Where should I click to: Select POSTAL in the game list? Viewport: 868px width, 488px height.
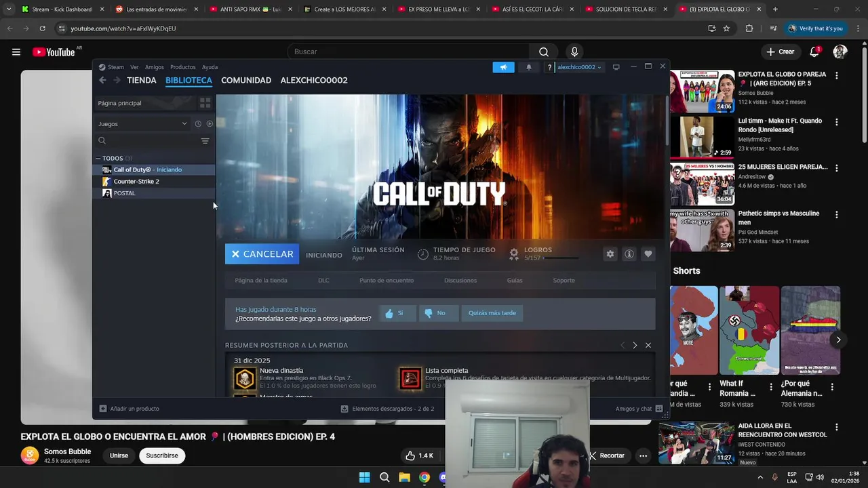click(x=153, y=193)
